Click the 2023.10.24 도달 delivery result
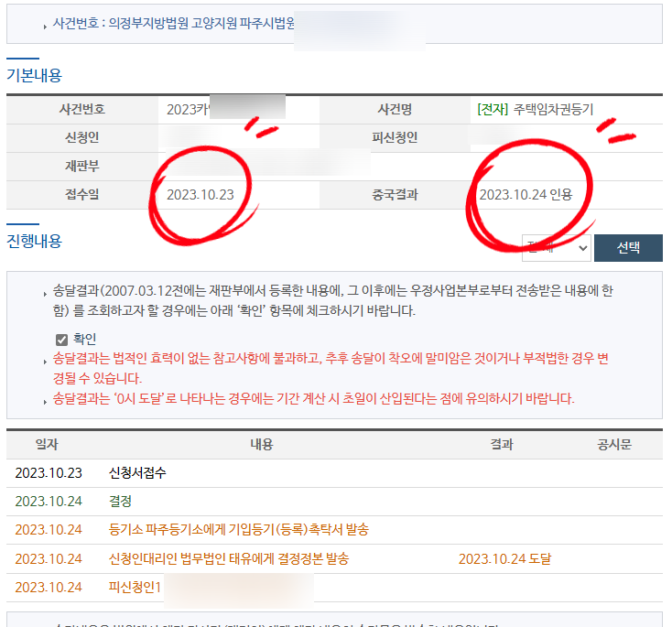This screenshot has width=672, height=627. pyautogui.click(x=504, y=558)
